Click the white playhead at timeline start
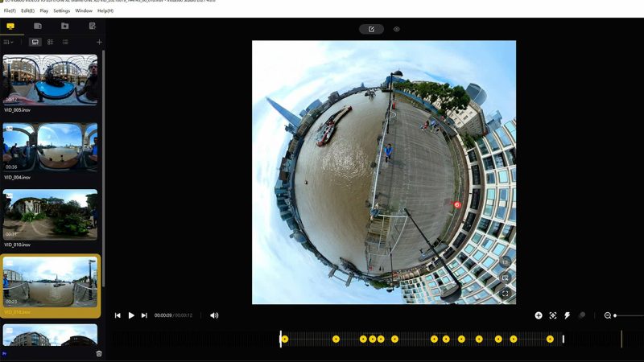Screen dimensions: 644x362 point(280,339)
